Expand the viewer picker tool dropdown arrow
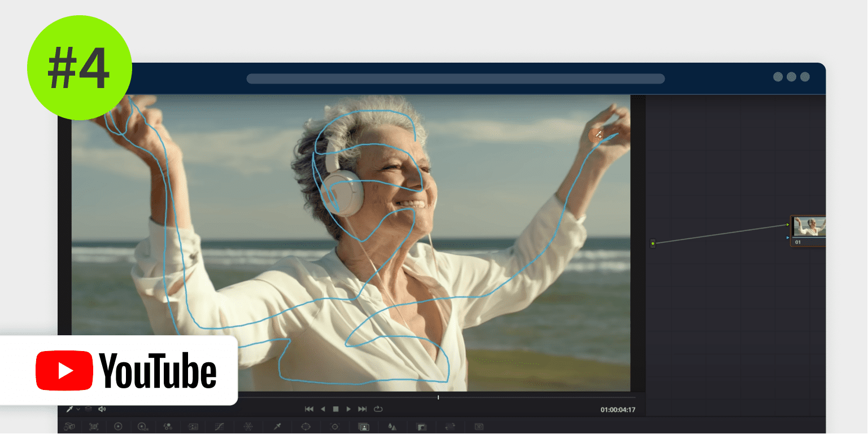868x434 pixels. [78, 409]
